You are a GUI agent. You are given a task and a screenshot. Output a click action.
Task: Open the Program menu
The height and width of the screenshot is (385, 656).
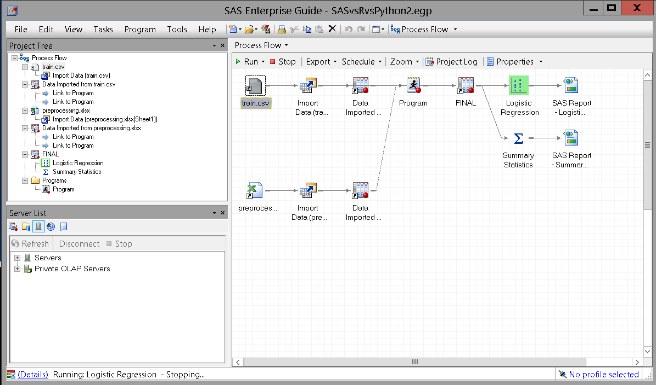(x=140, y=29)
